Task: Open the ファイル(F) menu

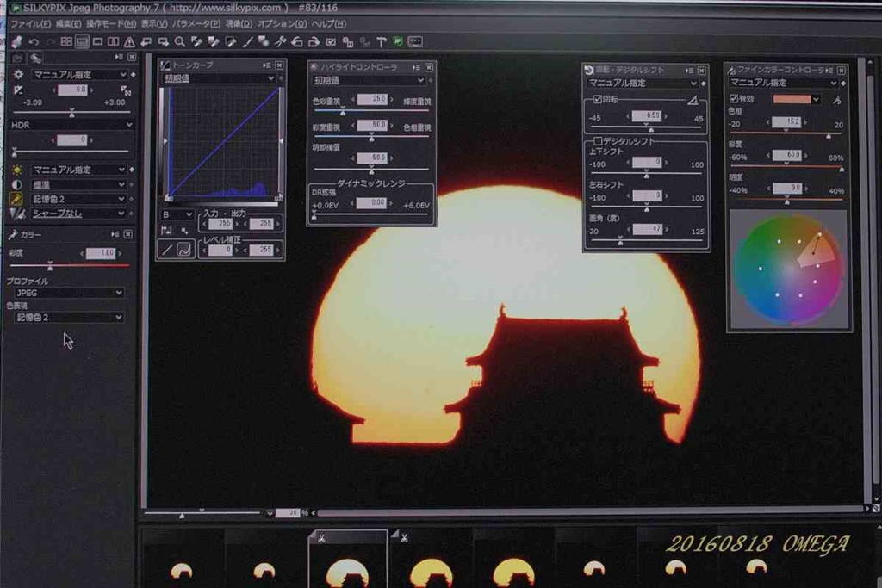Action: [30, 24]
